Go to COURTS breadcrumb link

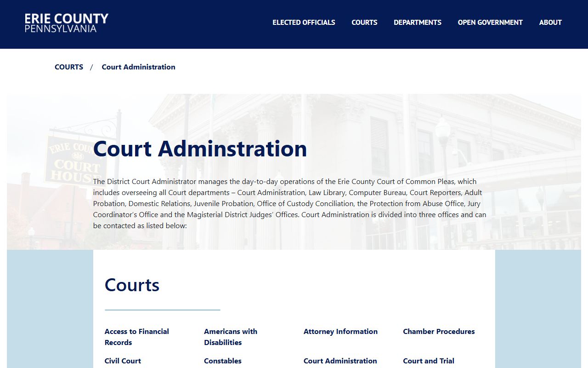(x=69, y=67)
